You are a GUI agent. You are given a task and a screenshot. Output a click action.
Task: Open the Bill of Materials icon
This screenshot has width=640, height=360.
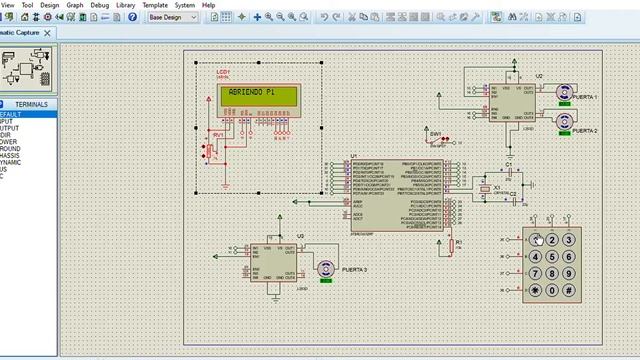(93, 17)
